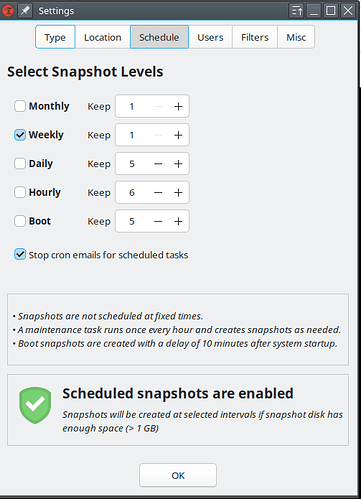361x499 pixels.
Task: Increase Weekly keep count with plus
Action: (178, 135)
